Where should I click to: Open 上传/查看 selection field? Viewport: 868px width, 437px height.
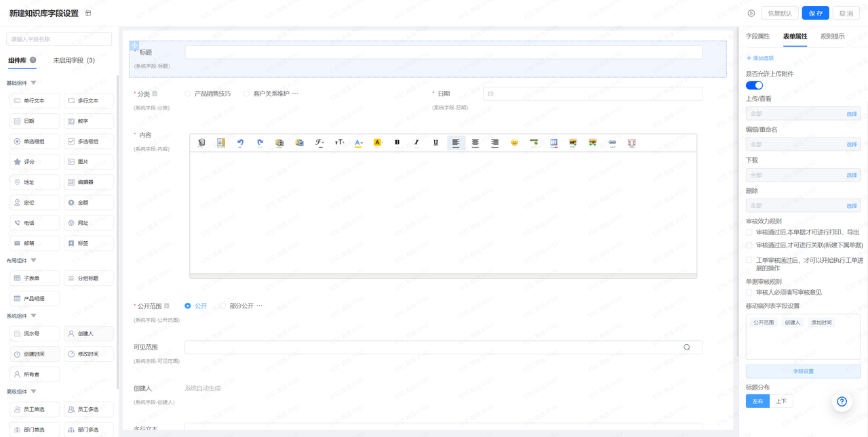[x=803, y=114]
